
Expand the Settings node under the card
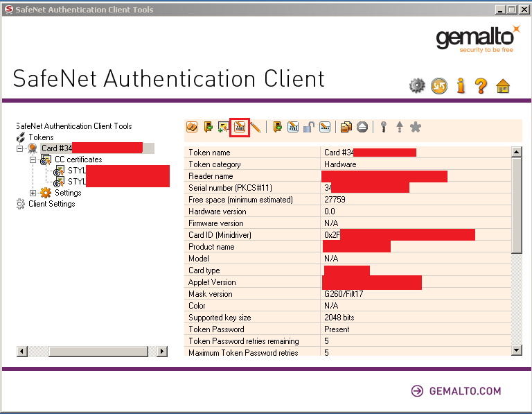(33, 193)
